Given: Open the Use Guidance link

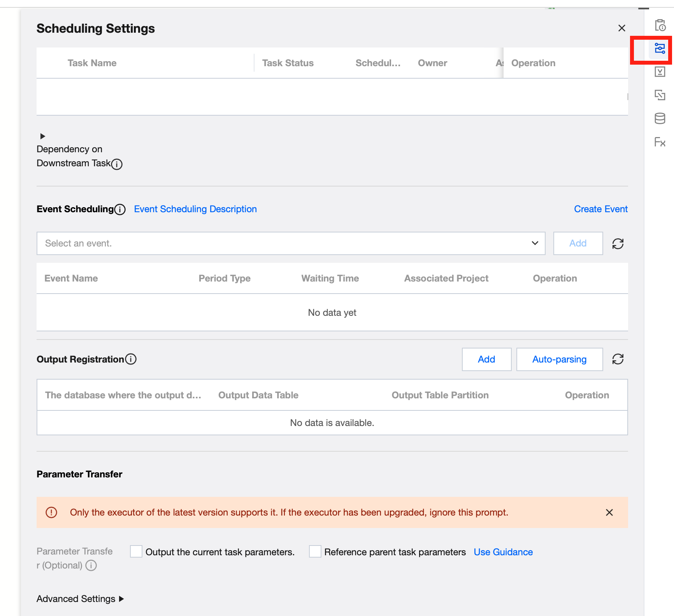Looking at the screenshot, I should point(503,552).
